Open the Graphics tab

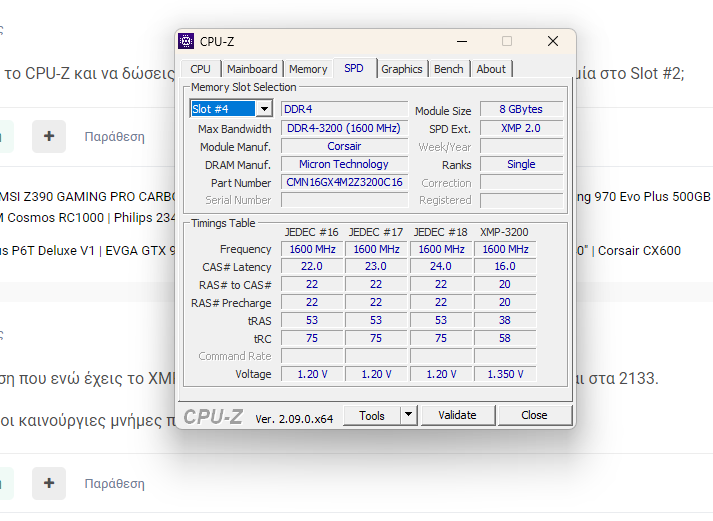(x=402, y=69)
